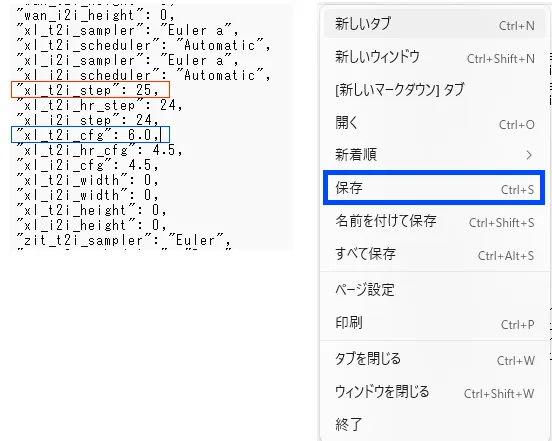
Task: Click the line "xl_t2i_hr_cfg": 4.5,
Action: click(100, 150)
